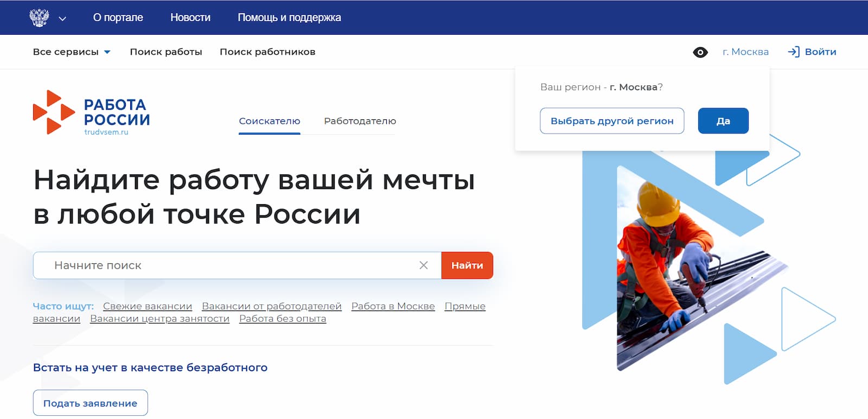Open Поиск работы page

pos(166,52)
